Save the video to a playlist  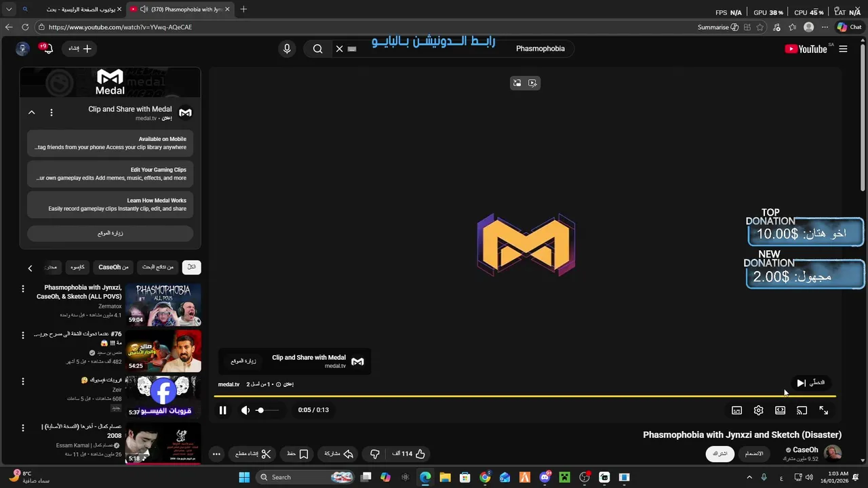coord(298,453)
